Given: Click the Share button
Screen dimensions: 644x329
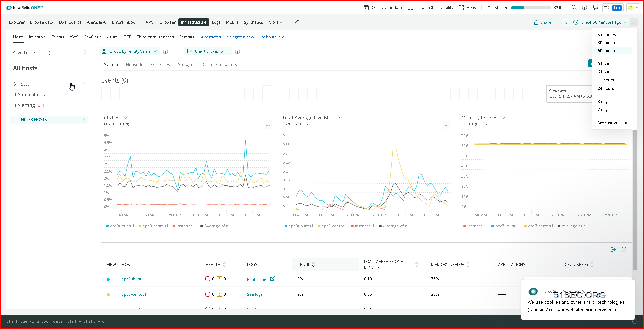Looking at the screenshot, I should (x=543, y=22).
